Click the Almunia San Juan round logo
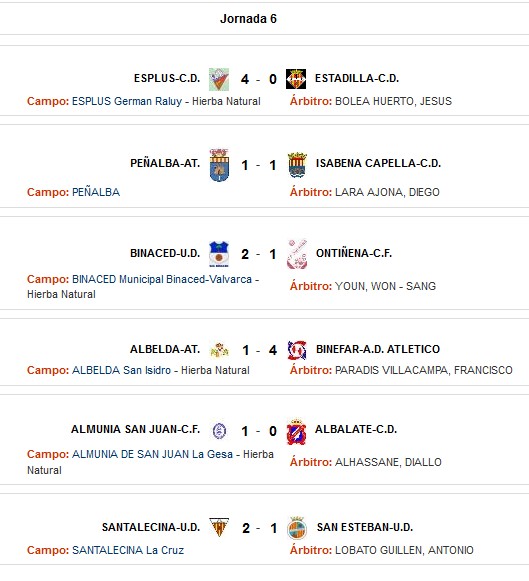Screen dimensions: 529x581 click(219, 431)
